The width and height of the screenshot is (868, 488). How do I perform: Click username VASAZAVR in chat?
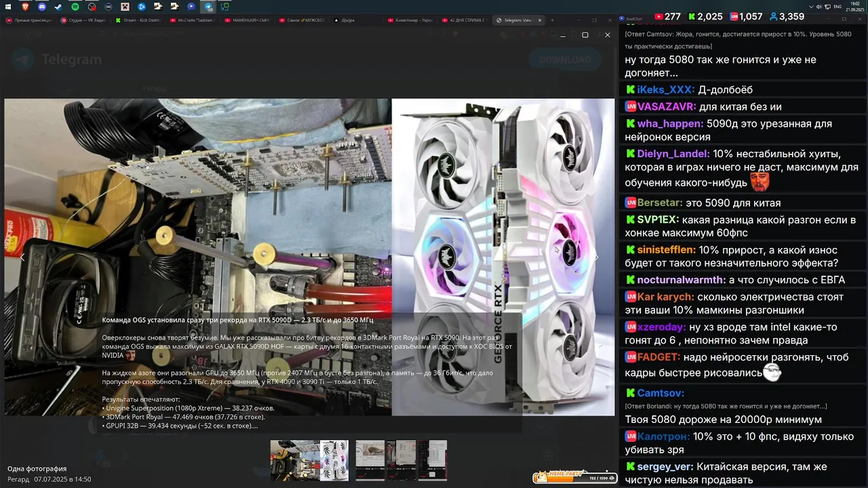coord(667,106)
